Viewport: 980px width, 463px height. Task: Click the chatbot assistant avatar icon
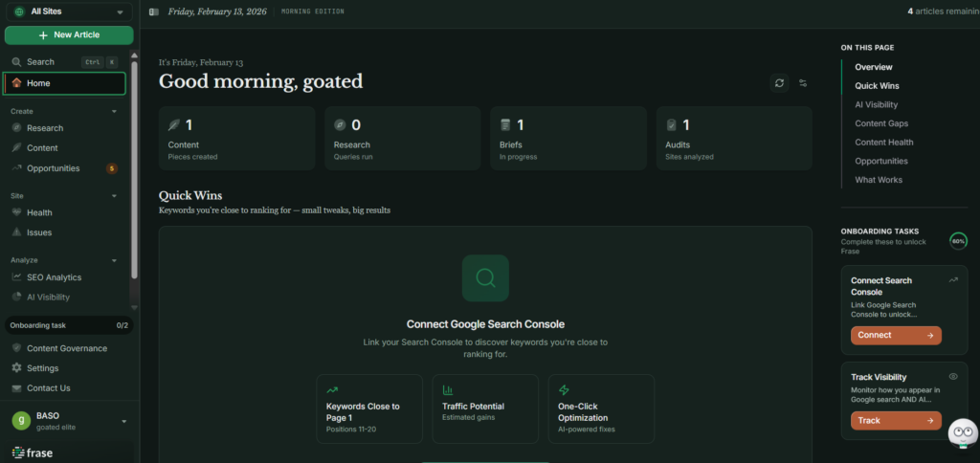click(x=961, y=433)
